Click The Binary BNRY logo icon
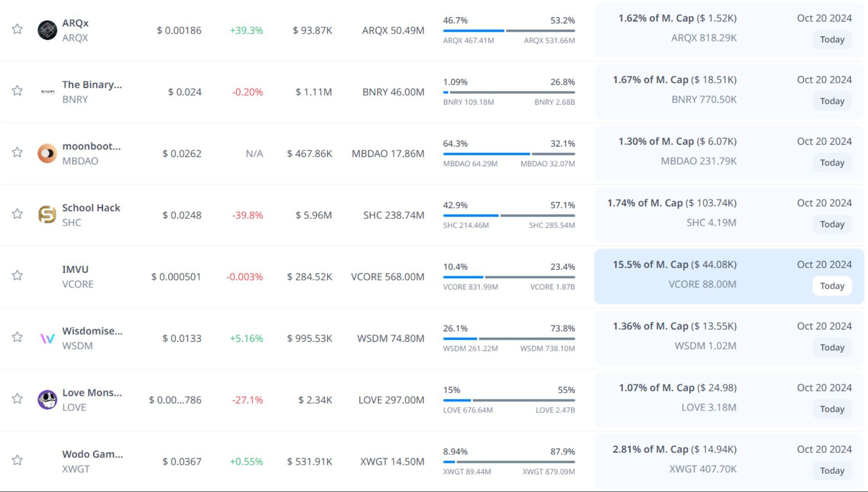This screenshot has width=868, height=492. coord(48,92)
